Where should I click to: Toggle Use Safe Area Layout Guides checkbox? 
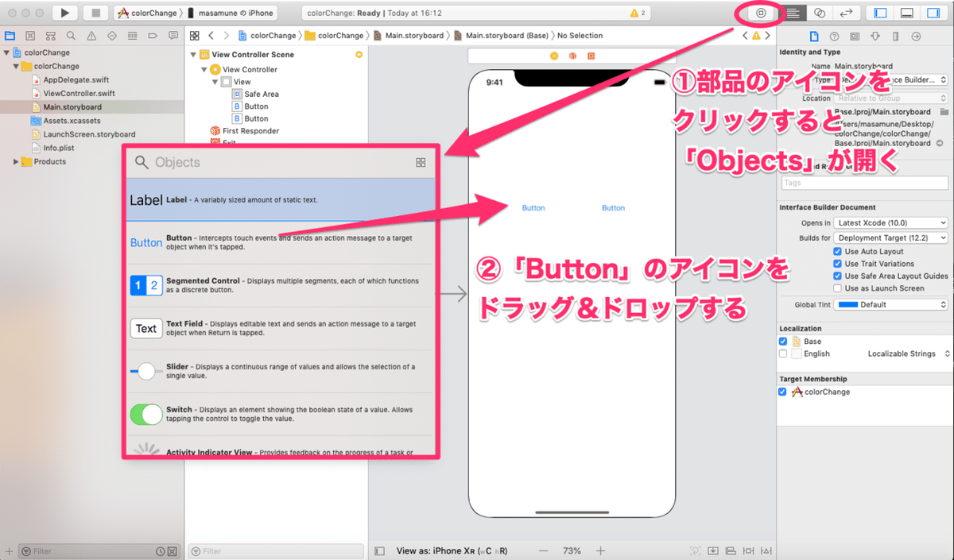pos(837,276)
